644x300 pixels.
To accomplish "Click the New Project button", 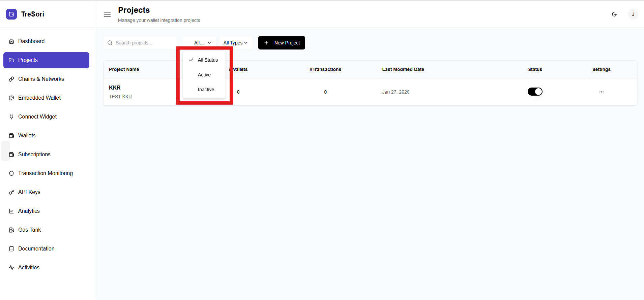I will click(282, 43).
